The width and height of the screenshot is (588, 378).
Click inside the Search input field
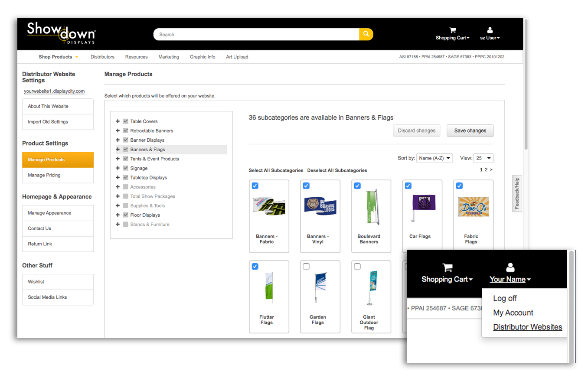[256, 34]
